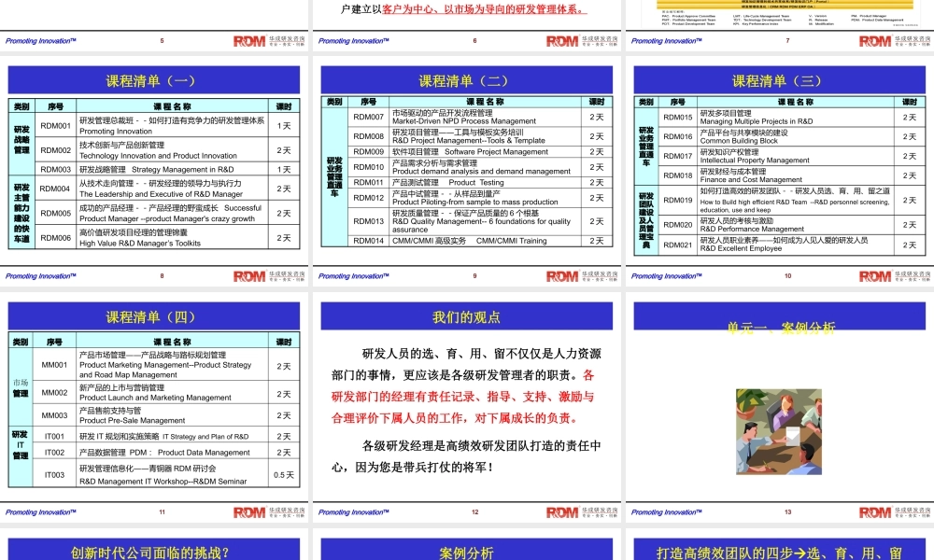Click the RDM logo in slide 5 footer
The height and width of the screenshot is (560, 934).
(249, 41)
